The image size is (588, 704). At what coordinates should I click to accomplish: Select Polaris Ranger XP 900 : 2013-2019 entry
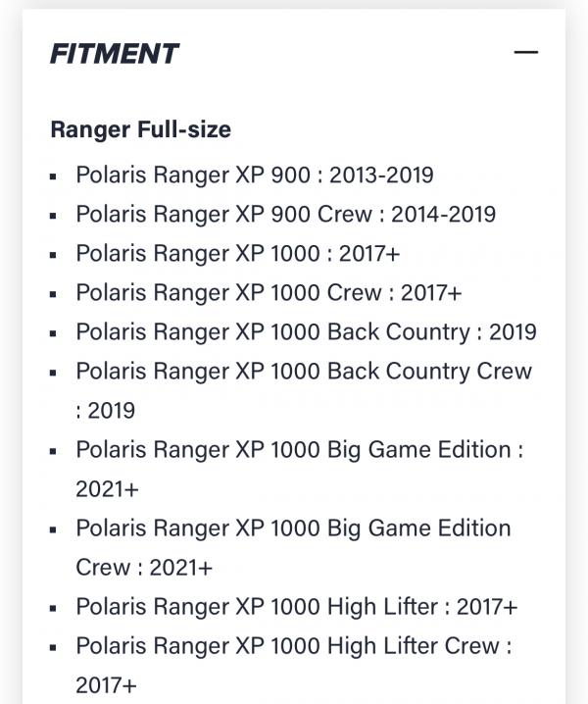point(255,175)
